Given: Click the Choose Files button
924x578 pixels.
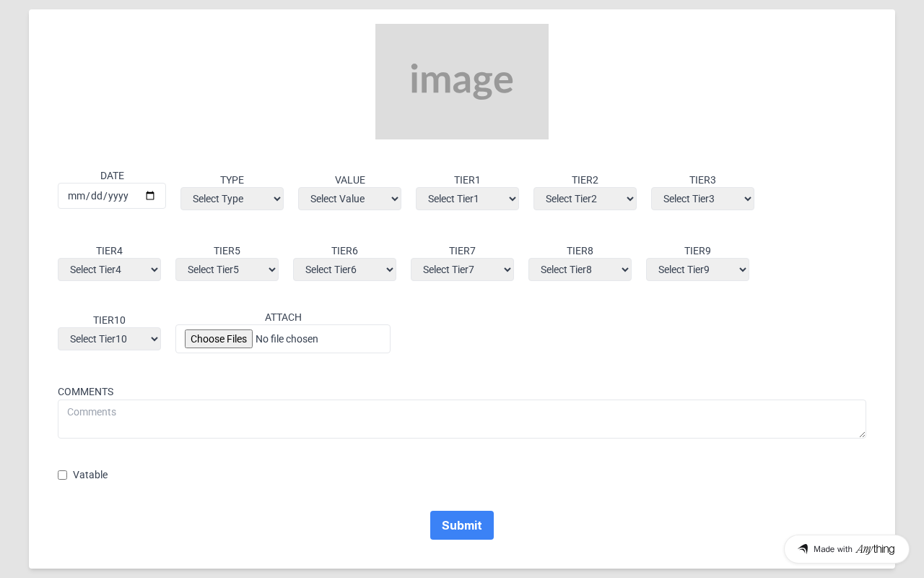Looking at the screenshot, I should [219, 339].
